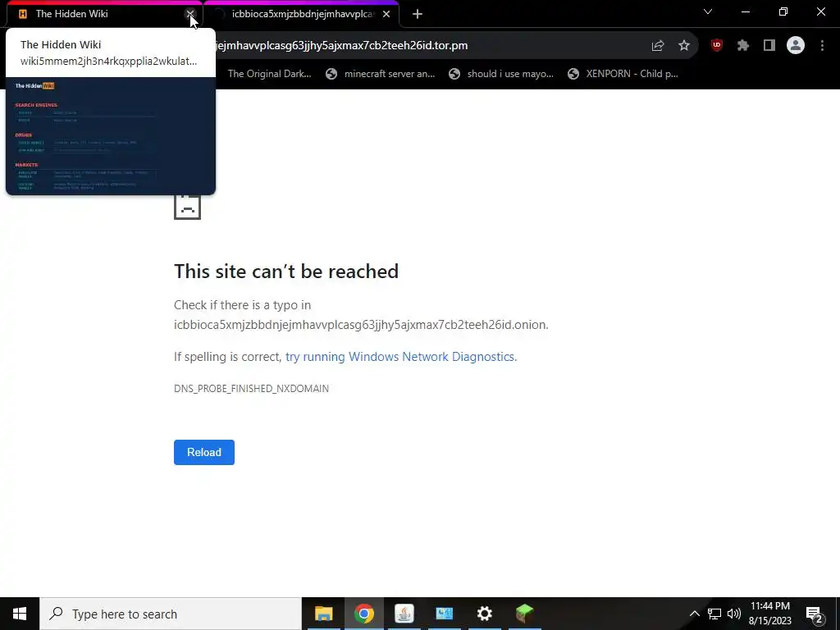Screen dimensions: 840x630
Task: Click 'try running Windows Network Diagnostics' link
Action: point(399,357)
